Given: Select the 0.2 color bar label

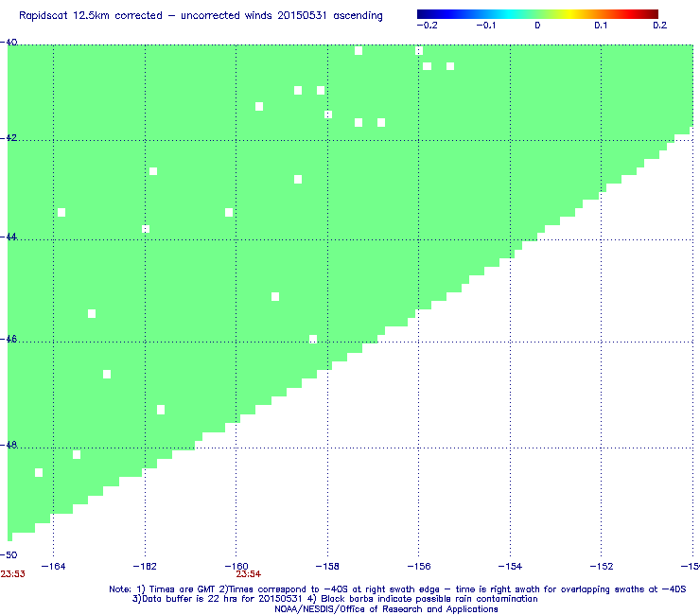Looking at the screenshot, I should pyautogui.click(x=660, y=26).
